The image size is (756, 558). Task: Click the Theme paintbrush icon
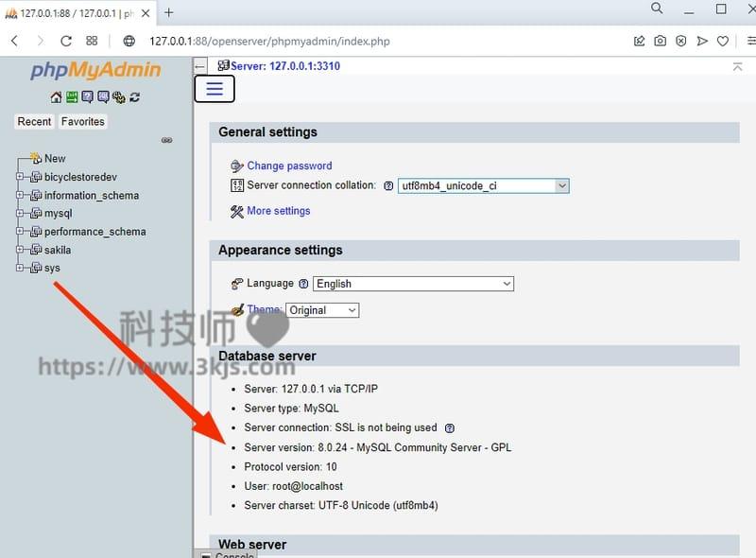coord(237,310)
